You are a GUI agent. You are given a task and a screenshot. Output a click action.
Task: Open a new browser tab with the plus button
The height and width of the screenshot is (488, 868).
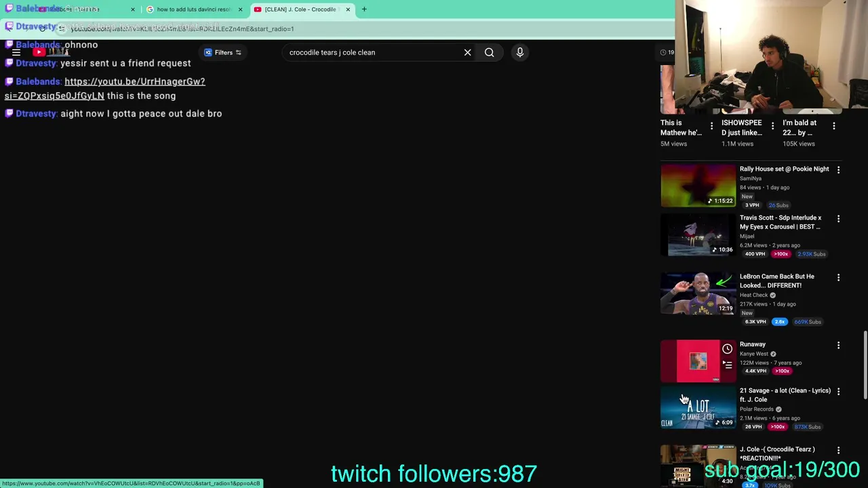364,9
